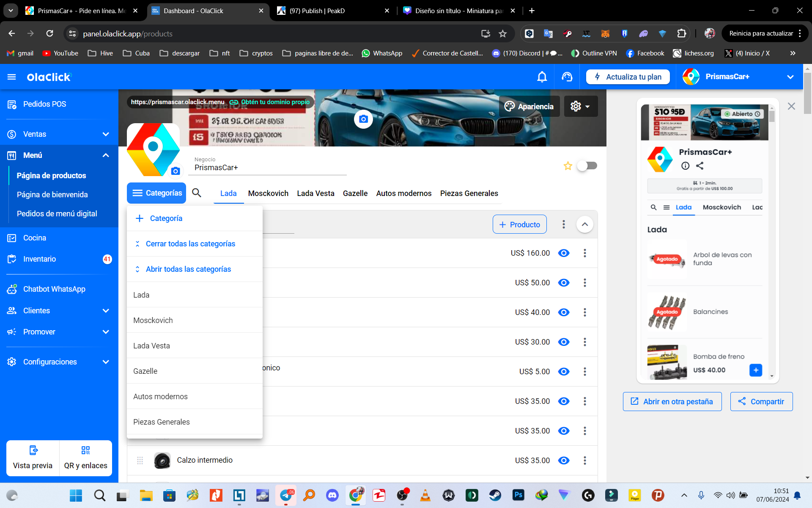Switch to the Mosckovich category tab
The height and width of the screenshot is (508, 812).
click(268, 193)
